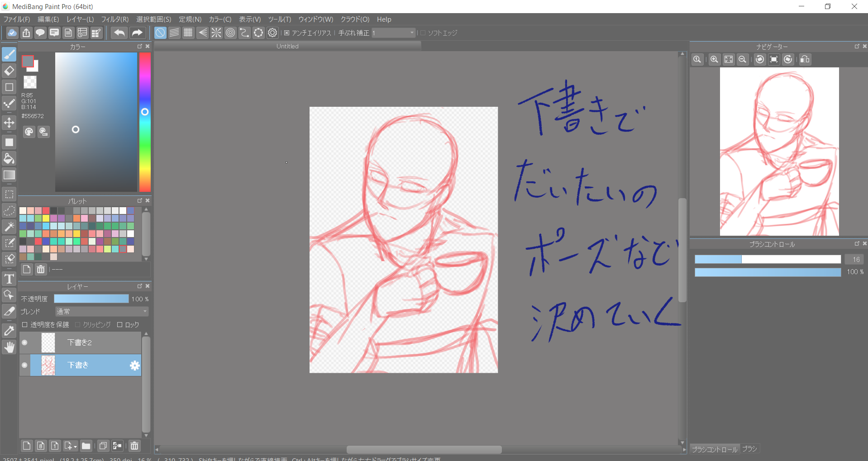
Task: Select the Bucket fill tool
Action: pyautogui.click(x=9, y=158)
